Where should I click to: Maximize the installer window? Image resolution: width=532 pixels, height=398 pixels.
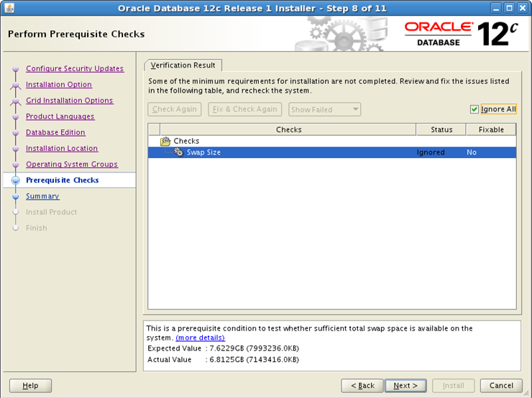(509, 8)
